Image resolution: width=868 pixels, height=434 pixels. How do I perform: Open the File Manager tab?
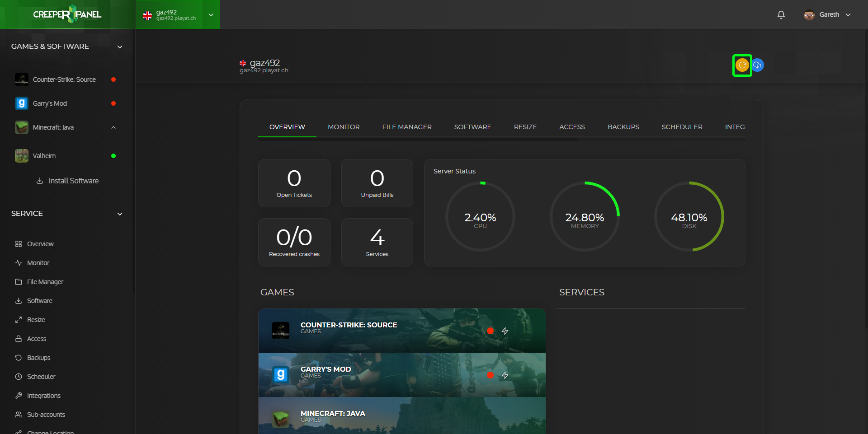pyautogui.click(x=407, y=127)
